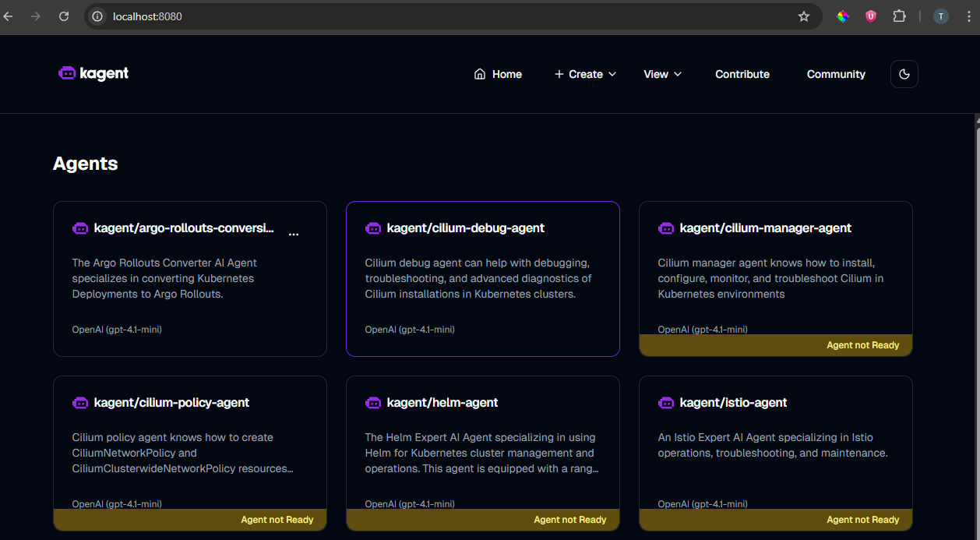Go to the Contribute page
This screenshot has width=980, height=540.
[742, 74]
